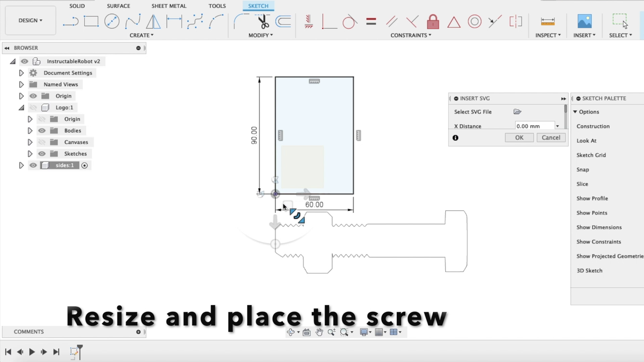Show the Canvases folder via eye icon
The image size is (644, 362).
pyautogui.click(x=42, y=142)
